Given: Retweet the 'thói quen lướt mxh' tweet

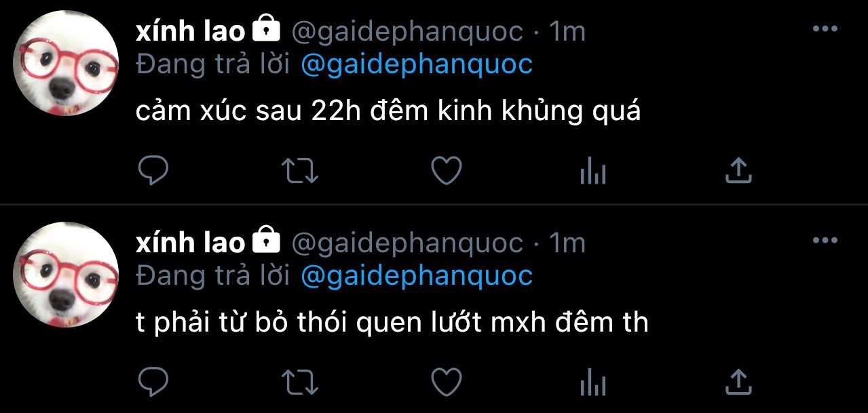Looking at the screenshot, I should pyautogui.click(x=299, y=382).
